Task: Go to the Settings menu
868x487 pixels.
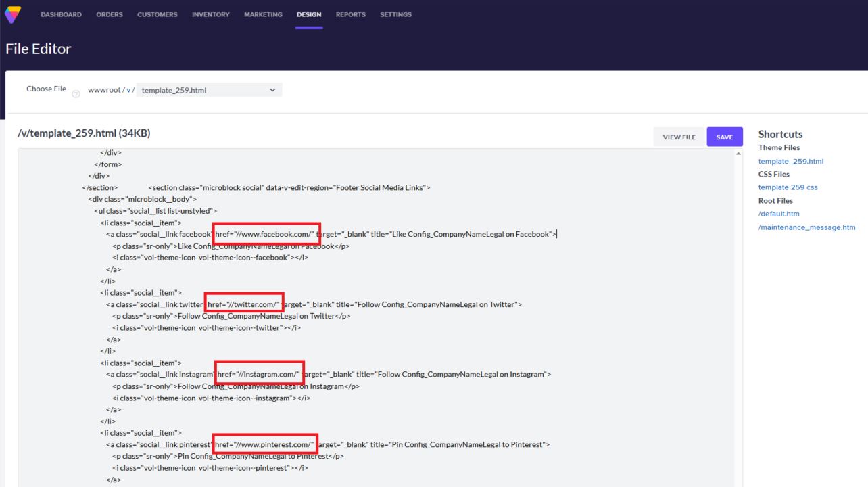Action: (x=395, y=14)
